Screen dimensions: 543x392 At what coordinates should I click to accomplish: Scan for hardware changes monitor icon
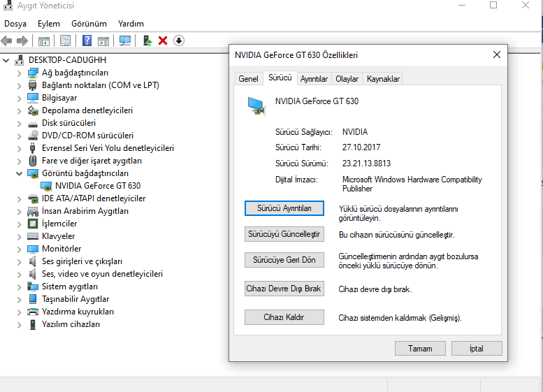pyautogui.click(x=125, y=41)
